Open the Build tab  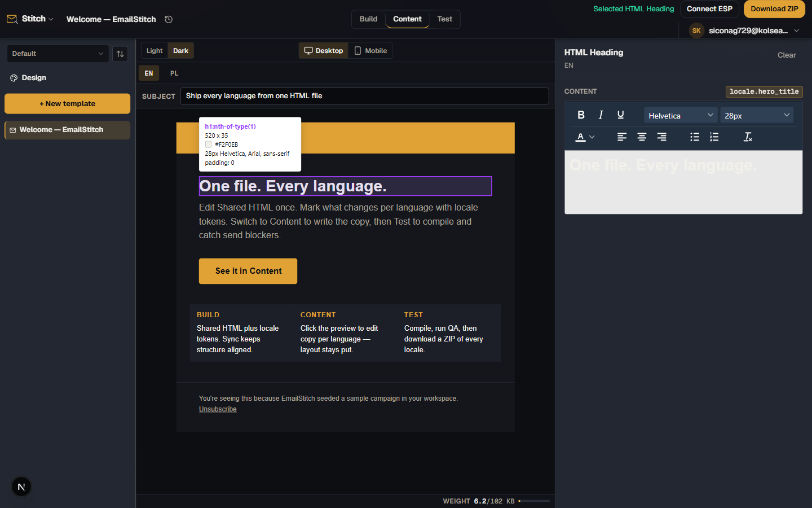[369, 19]
